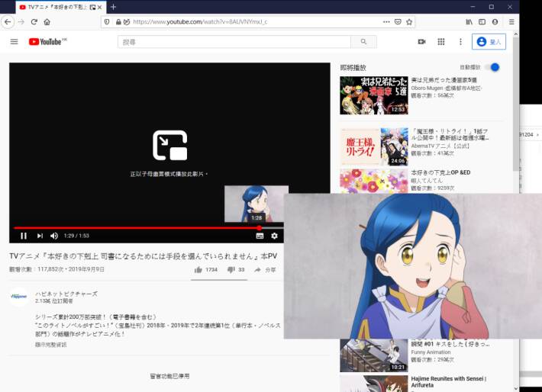
Task: Open the ハピネットピクチャーズ channel name link
Action: [x=66, y=294]
